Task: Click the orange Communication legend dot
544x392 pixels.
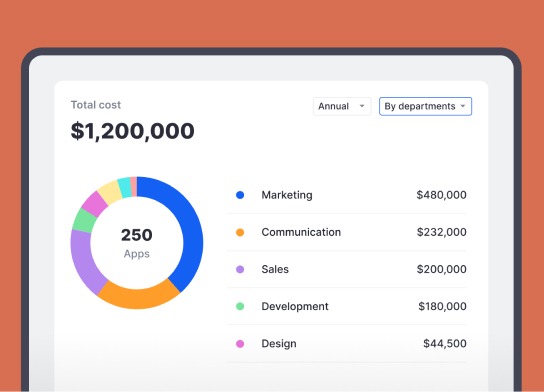Action: (x=240, y=232)
